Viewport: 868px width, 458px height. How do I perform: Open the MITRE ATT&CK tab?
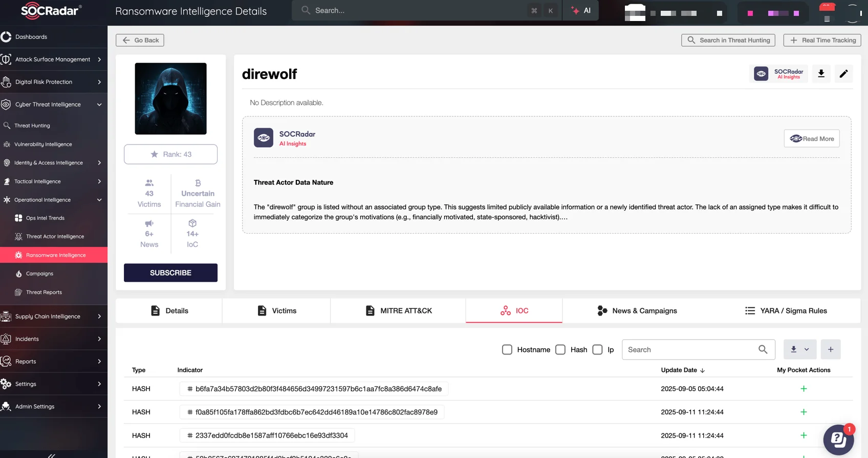point(398,311)
